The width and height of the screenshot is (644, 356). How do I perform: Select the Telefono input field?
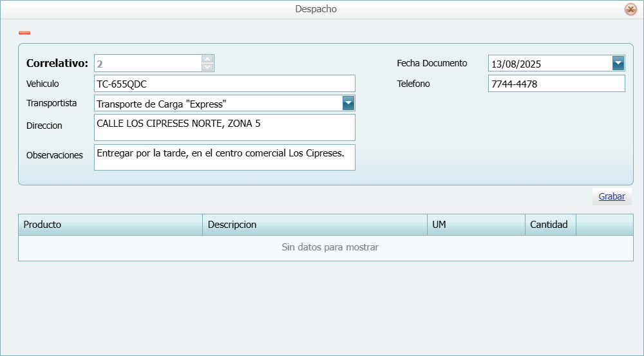coord(556,84)
